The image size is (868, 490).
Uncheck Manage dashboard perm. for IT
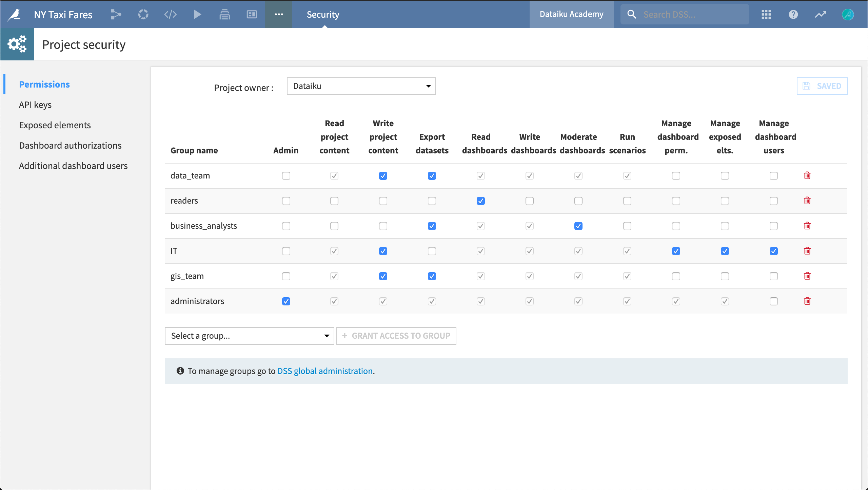click(x=676, y=251)
